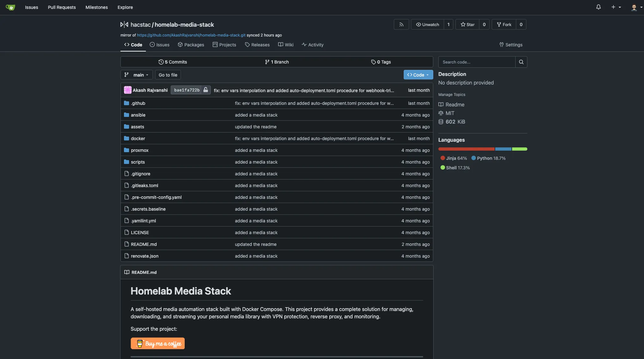Expand the plus create menu

616,7
